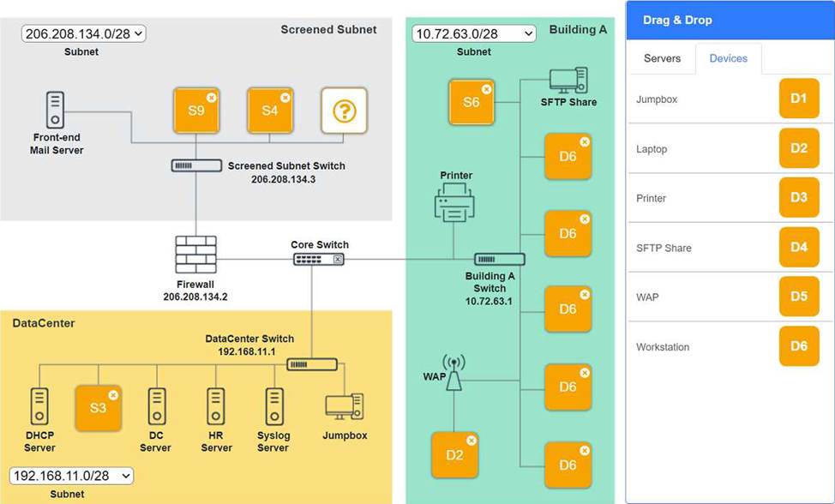
Task: Open the 206.208.134.0/28 subnet dropdown
Action: point(84,33)
